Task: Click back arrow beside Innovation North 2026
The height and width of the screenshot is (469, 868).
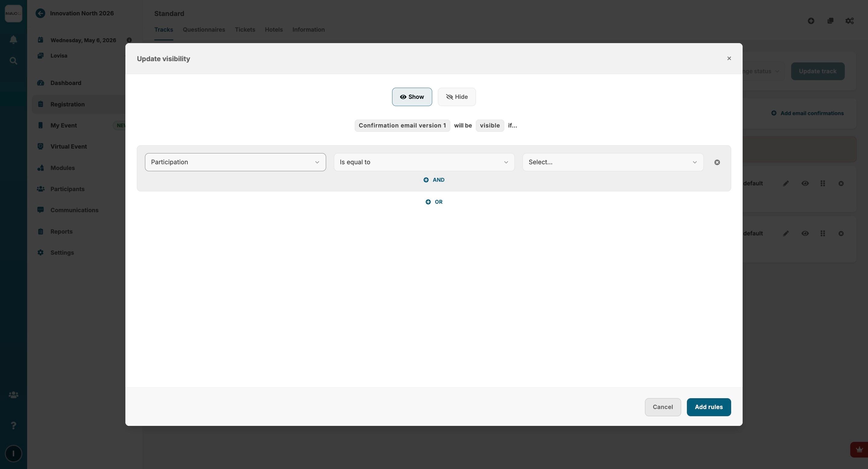Action: point(40,14)
